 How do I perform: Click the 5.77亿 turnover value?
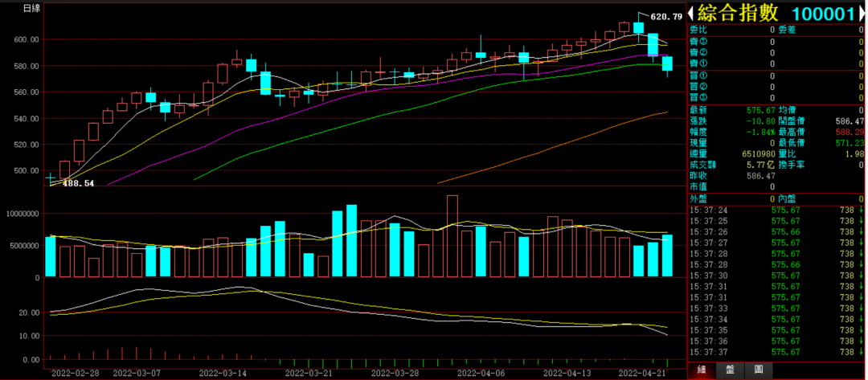[x=760, y=165]
